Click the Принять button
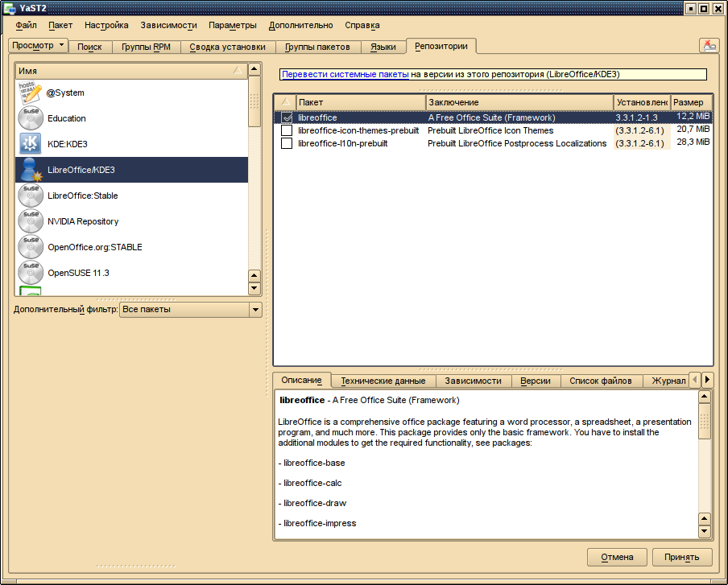 (x=681, y=557)
